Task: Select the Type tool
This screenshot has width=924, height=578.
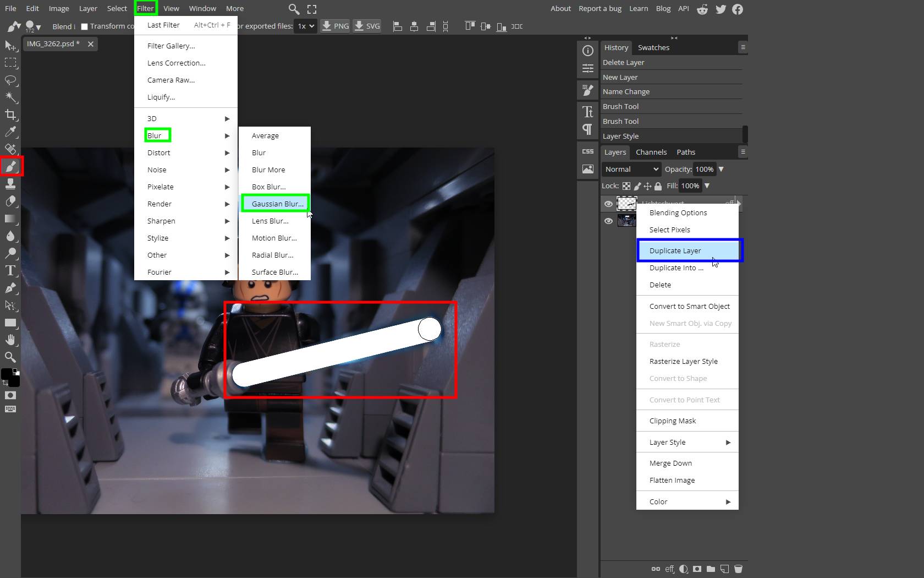Action: pos(10,270)
